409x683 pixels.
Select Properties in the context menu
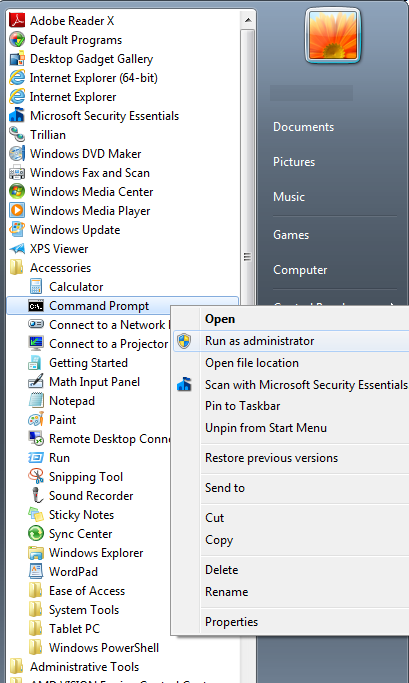(x=231, y=622)
